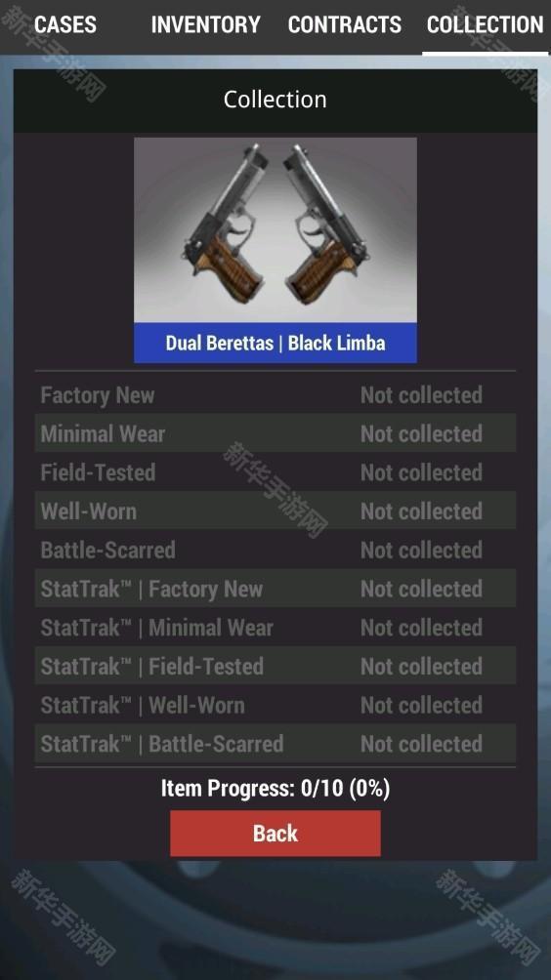
Task: Select the Battle-Scarred row
Action: click(x=275, y=550)
